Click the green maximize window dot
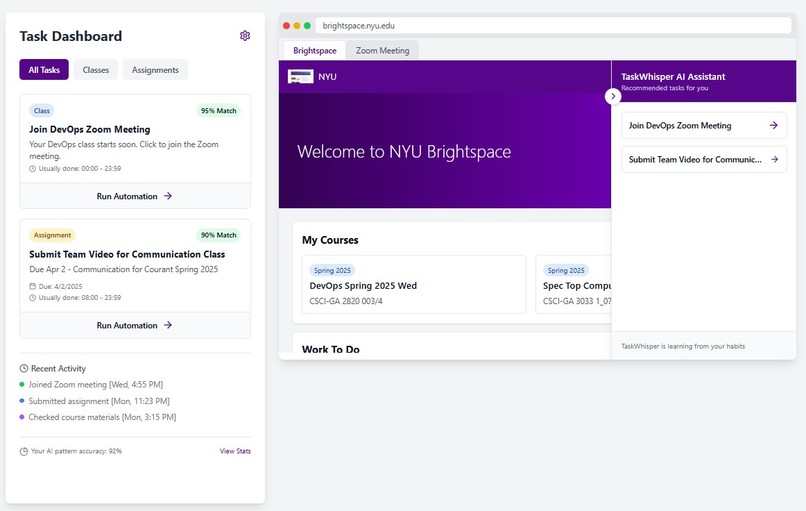 [307, 26]
